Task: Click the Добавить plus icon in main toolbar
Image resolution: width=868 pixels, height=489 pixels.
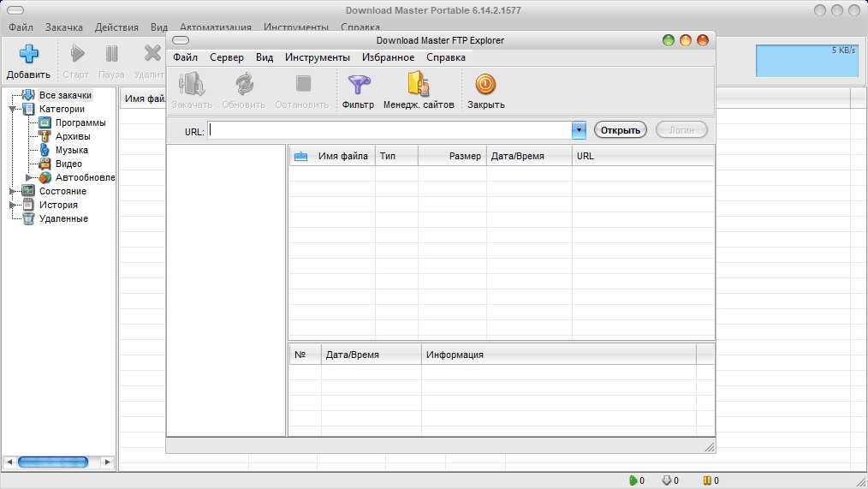Action: click(x=29, y=54)
